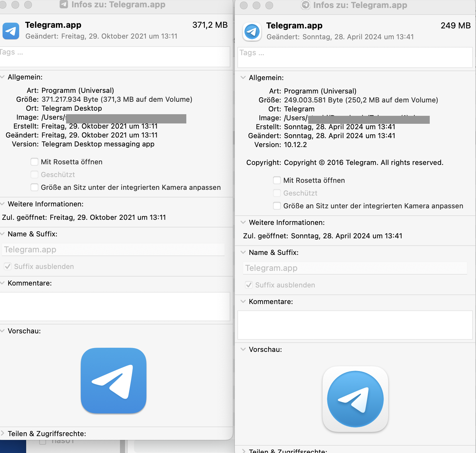The width and height of the screenshot is (476, 453).
Task: Enable 'Mit Rosetta öffnen' in left window
Action: [34, 162]
